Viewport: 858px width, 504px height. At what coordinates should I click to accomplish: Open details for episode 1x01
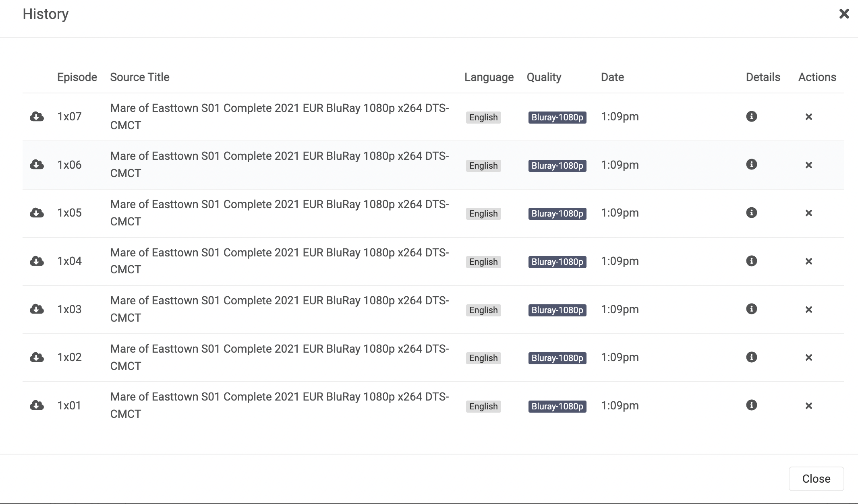(x=752, y=406)
